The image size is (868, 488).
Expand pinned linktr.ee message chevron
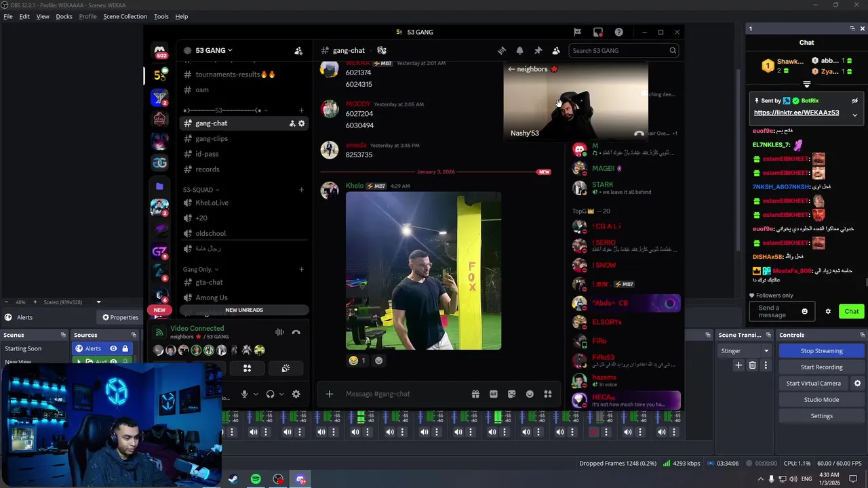click(854, 115)
